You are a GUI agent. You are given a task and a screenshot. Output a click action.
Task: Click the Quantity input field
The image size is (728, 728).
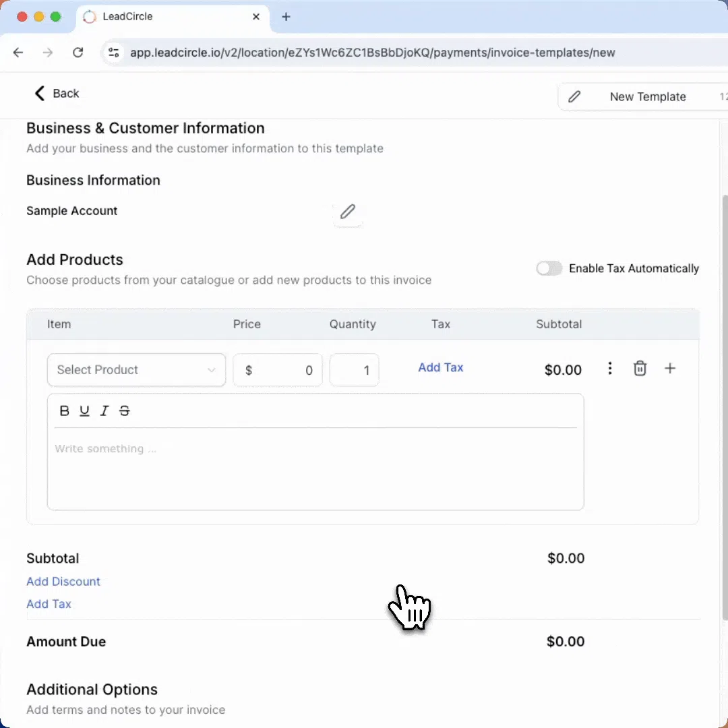(354, 370)
